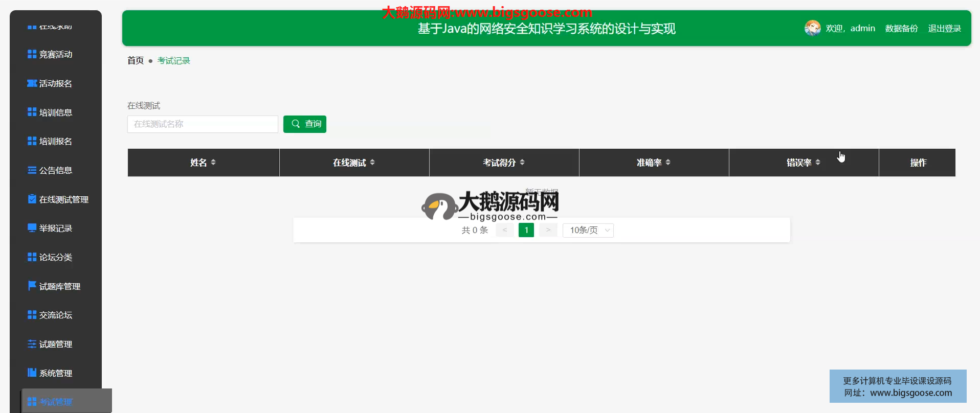Click the ticket icon beside 活动报名
Viewport: 980px width, 413px height.
(32, 83)
